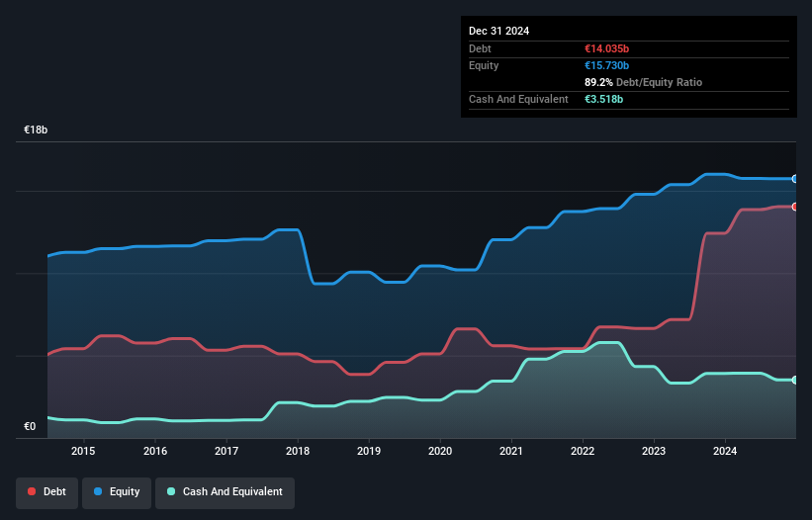This screenshot has height=520, width=812.
Task: Click the blue Equity endpoint marker
Action: click(x=795, y=179)
